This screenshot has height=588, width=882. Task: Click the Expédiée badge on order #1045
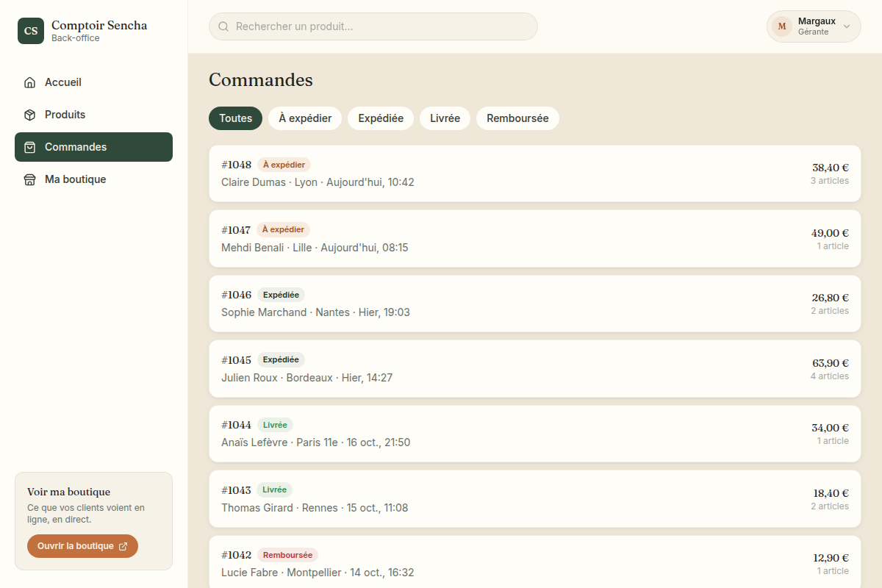[281, 359]
